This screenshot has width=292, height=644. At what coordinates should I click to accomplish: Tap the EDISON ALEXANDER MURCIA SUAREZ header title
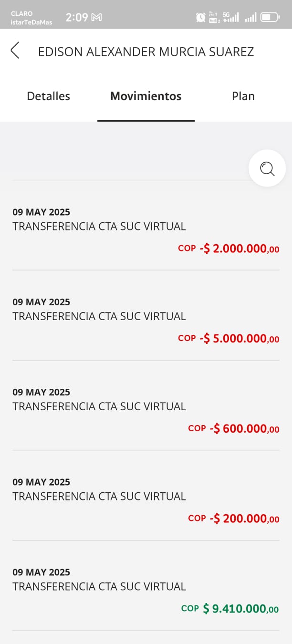click(146, 52)
